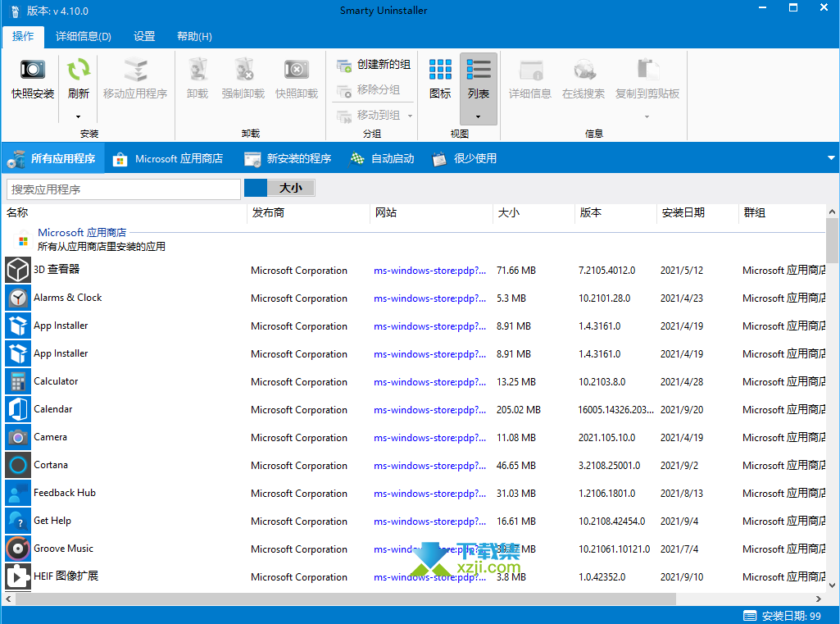Open the 移动到组 dropdown arrow
The image size is (840, 624).
tap(411, 116)
